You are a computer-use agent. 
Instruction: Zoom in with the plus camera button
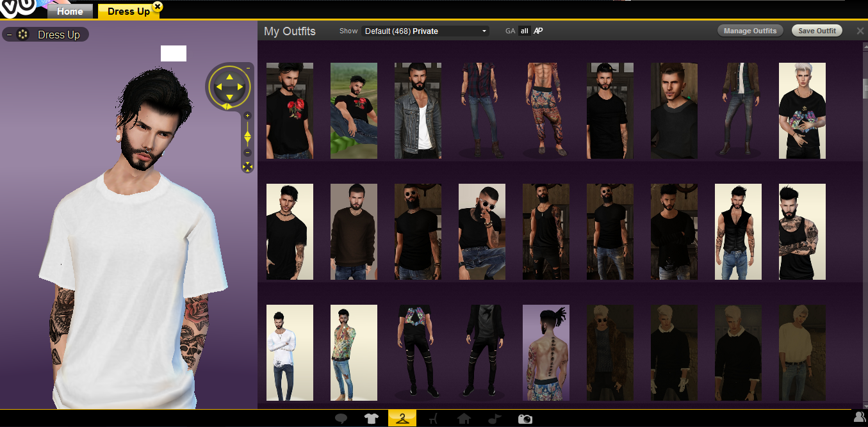click(248, 116)
